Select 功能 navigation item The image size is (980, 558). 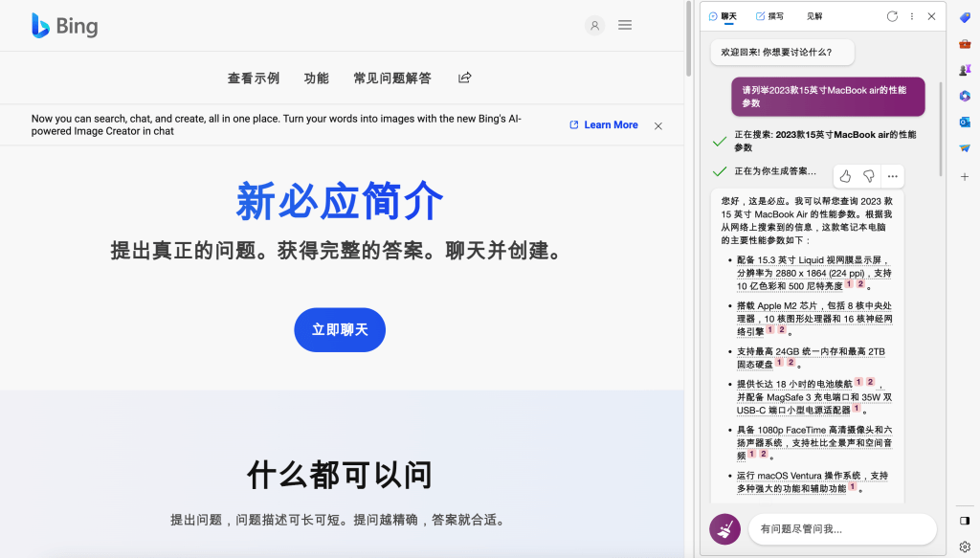click(316, 78)
